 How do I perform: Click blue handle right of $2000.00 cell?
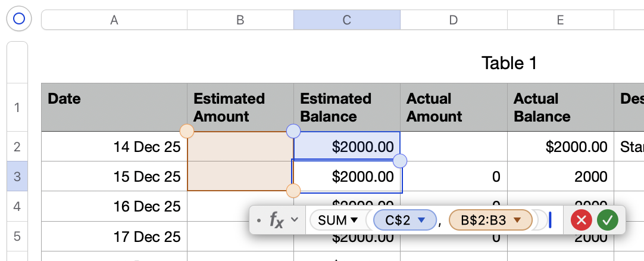click(401, 161)
